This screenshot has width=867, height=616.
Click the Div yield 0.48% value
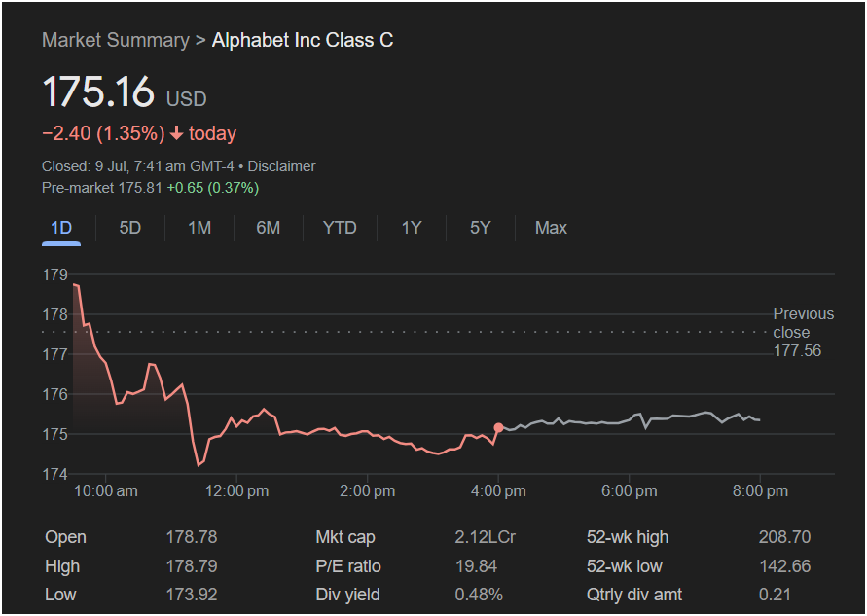pyautogui.click(x=479, y=595)
